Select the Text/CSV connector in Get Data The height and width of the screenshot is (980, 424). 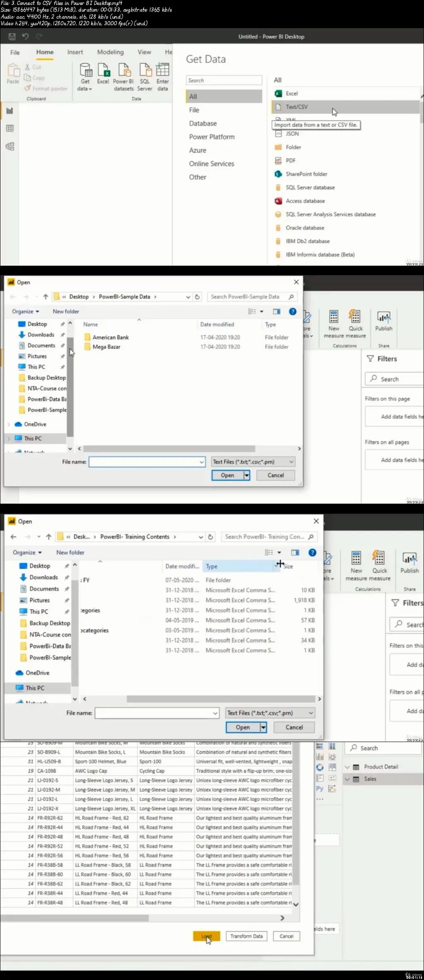point(346,107)
